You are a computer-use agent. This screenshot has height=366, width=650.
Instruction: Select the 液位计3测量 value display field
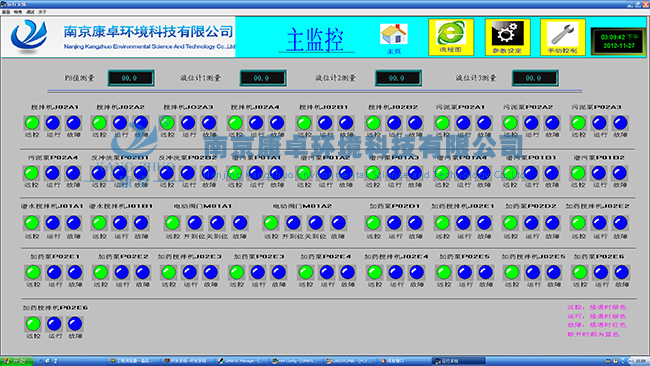[535, 78]
